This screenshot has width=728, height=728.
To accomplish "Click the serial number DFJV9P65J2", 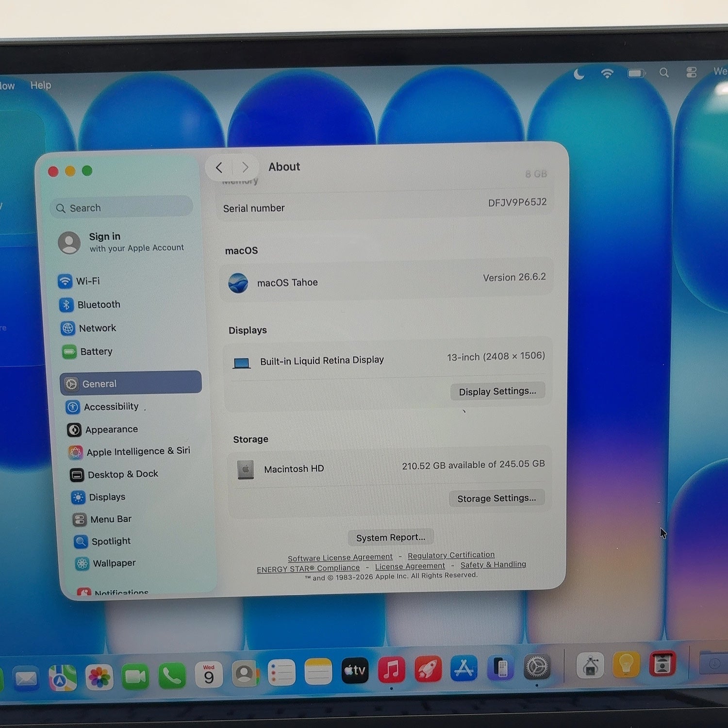I will pyautogui.click(x=517, y=202).
